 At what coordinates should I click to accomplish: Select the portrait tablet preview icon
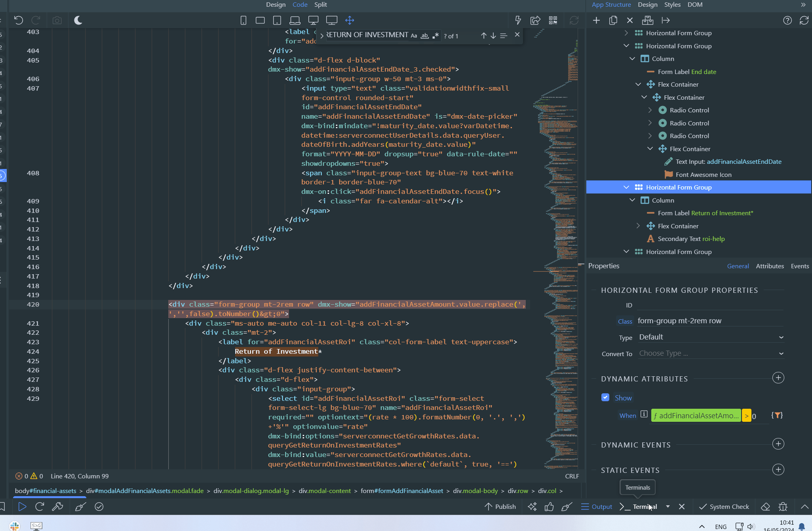click(x=277, y=20)
